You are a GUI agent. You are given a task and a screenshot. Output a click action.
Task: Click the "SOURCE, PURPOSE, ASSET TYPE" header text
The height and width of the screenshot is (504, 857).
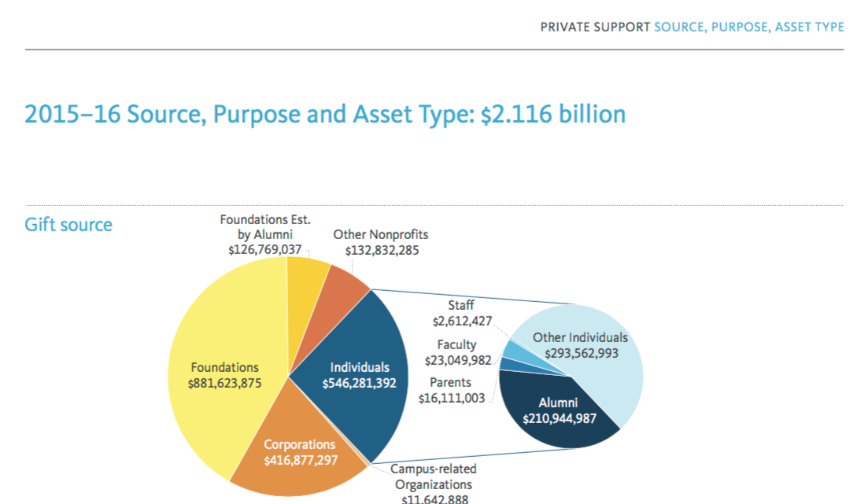coord(748,27)
